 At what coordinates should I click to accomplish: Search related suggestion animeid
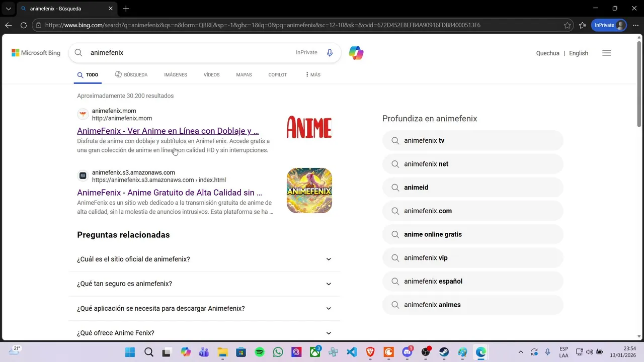tap(473, 188)
